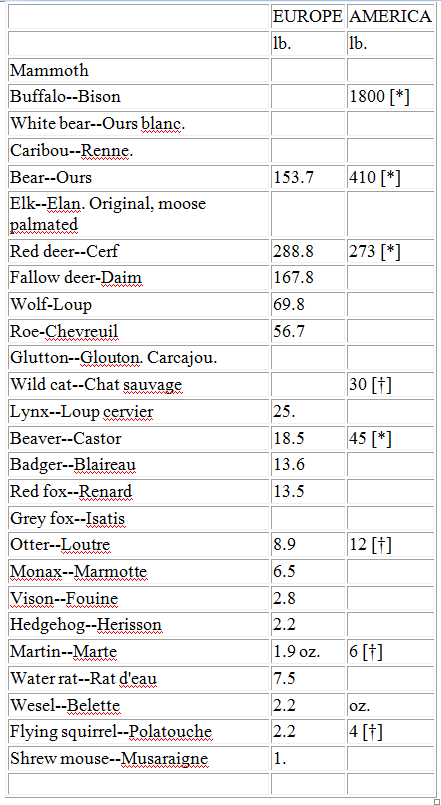Click the EUROPE column header cell

pos(309,16)
